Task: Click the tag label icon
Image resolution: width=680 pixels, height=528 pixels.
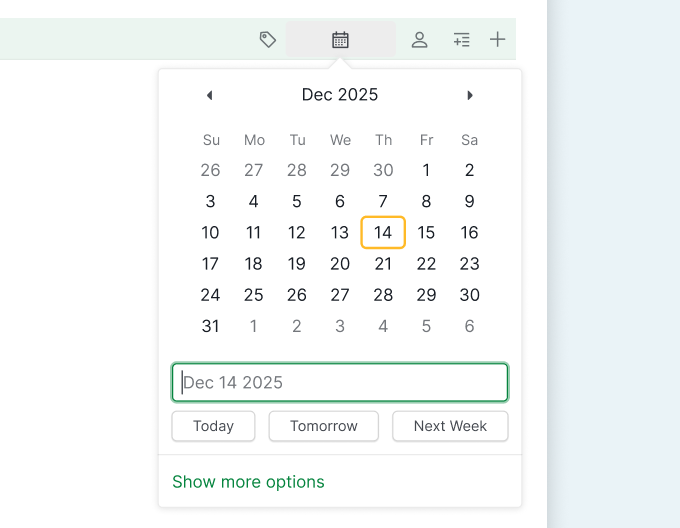Action: 268,40
